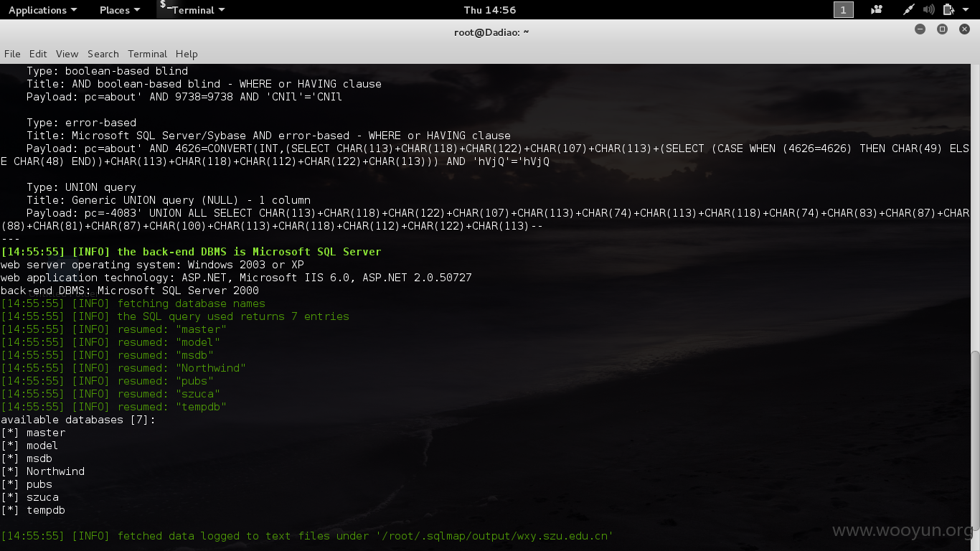Image resolution: width=980 pixels, height=551 pixels.
Task: Open the Help menu
Action: pos(187,54)
